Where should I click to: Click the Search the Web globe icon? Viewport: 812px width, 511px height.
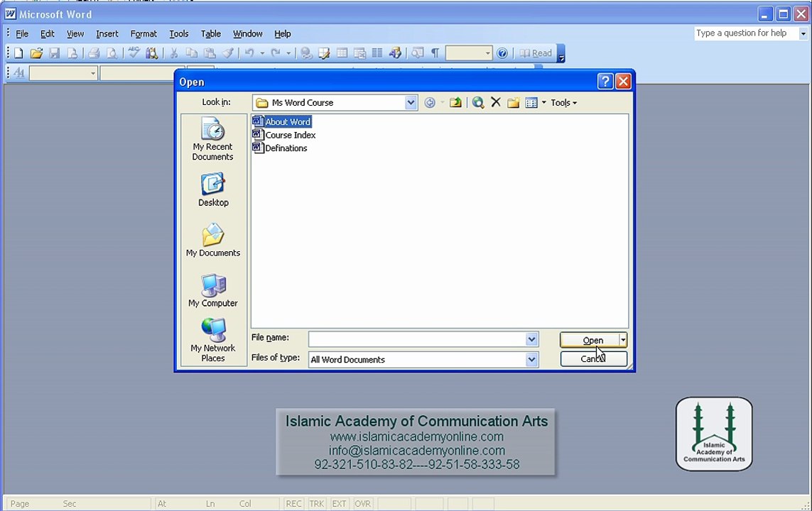[477, 102]
